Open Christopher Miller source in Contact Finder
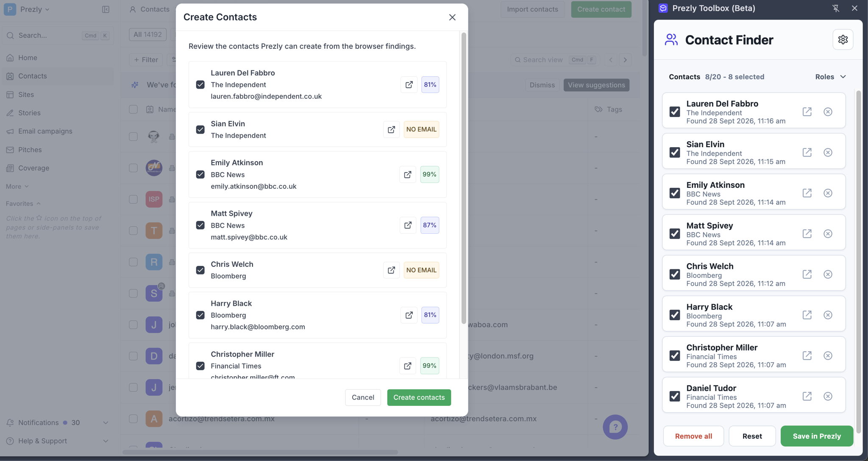This screenshot has height=461, width=868. coord(807,355)
